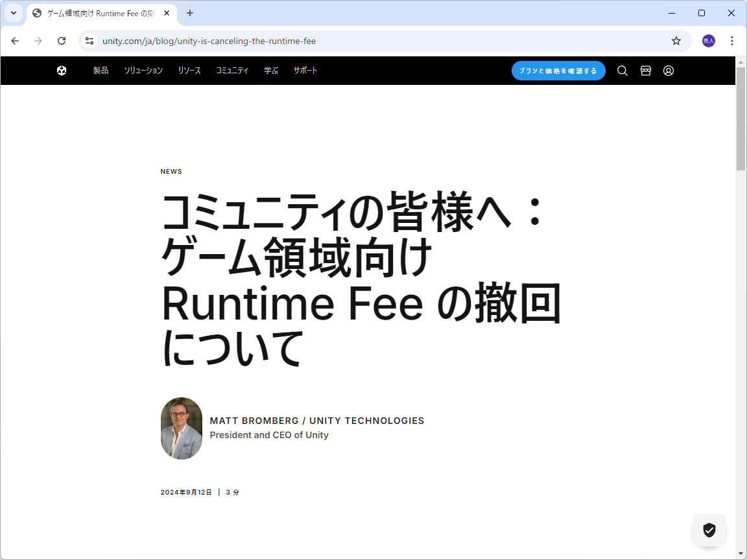
Task: Click the Unity logo in the navigation bar
Action: coord(62,71)
